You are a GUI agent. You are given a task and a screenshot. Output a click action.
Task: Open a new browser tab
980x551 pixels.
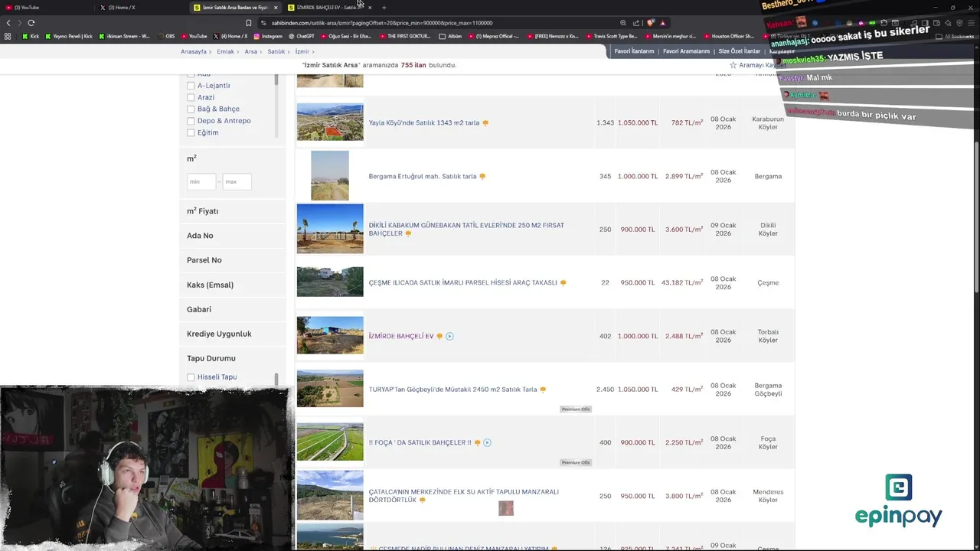(384, 8)
